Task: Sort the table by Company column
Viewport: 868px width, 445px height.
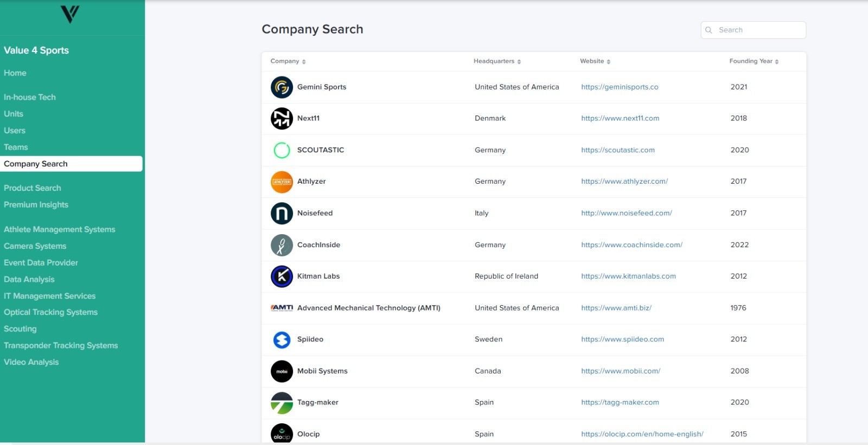Action: click(x=288, y=61)
